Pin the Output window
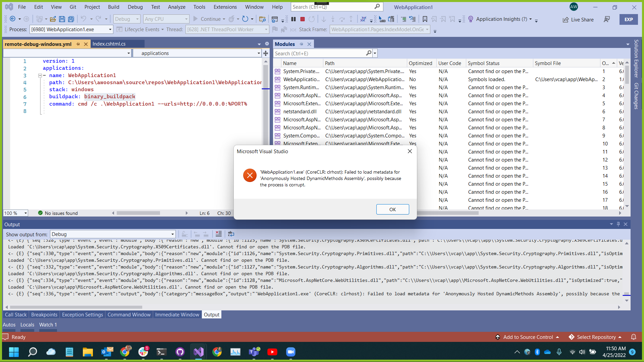This screenshot has height=362, width=644. pos(618,224)
